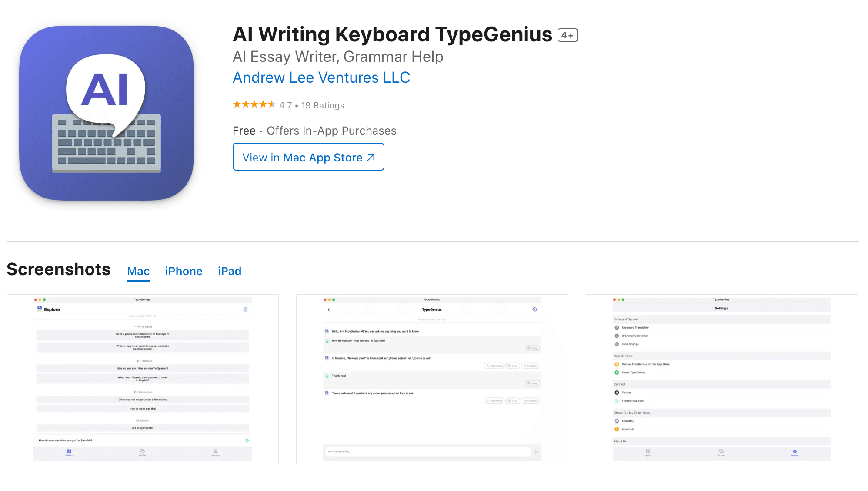Viewport: 868px width, 491px height.
Task: Click the Share TypeGenius icon
Action: click(x=617, y=373)
